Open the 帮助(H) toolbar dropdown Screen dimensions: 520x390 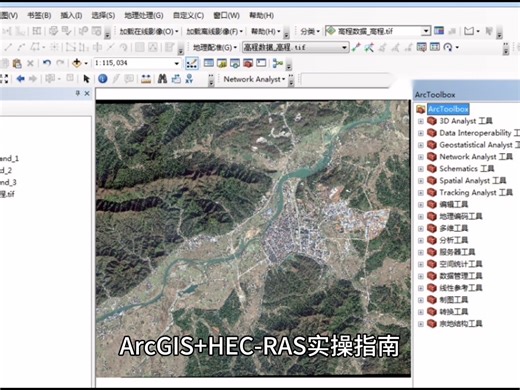coord(266,31)
